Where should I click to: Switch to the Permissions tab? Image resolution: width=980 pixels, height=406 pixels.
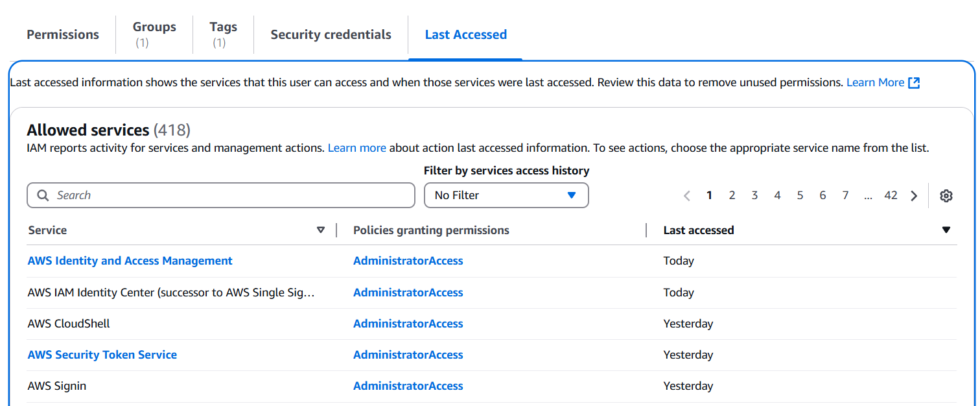pyautogui.click(x=63, y=35)
